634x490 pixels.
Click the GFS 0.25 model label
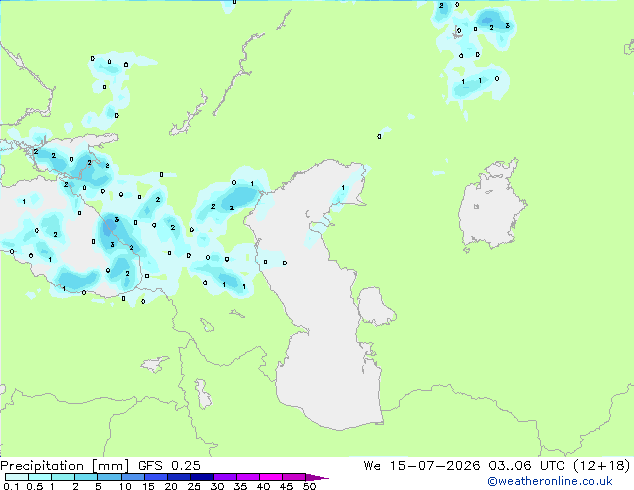(x=169, y=466)
